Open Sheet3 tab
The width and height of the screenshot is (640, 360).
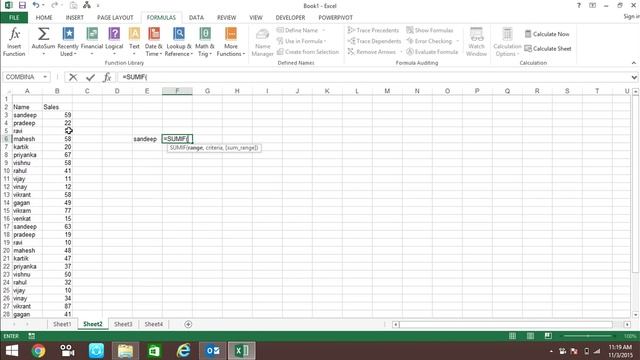(123, 324)
